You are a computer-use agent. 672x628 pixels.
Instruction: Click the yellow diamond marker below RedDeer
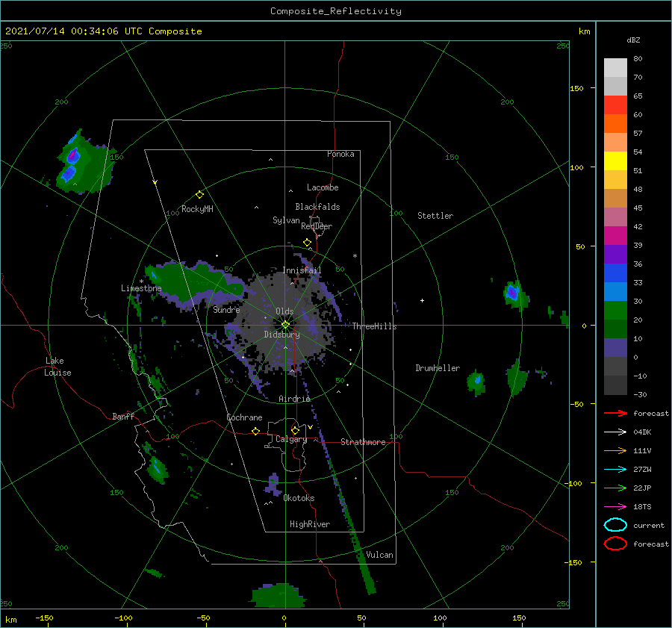point(308,243)
